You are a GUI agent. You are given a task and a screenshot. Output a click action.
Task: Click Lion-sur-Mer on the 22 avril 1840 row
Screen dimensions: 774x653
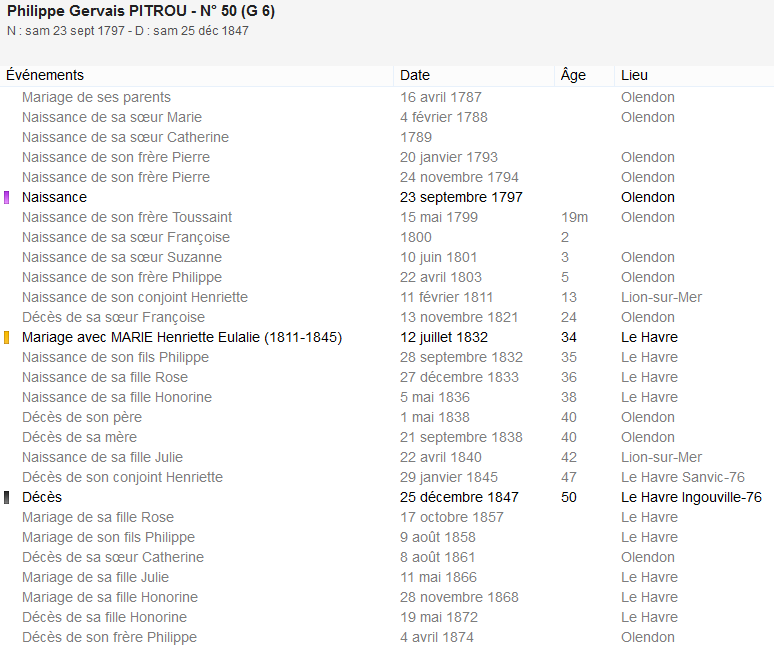click(x=661, y=458)
